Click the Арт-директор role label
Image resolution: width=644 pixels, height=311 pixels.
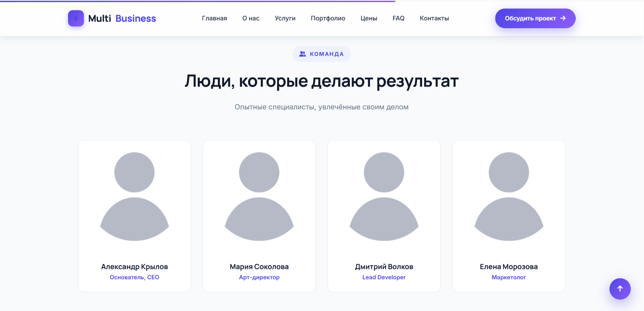coord(259,277)
